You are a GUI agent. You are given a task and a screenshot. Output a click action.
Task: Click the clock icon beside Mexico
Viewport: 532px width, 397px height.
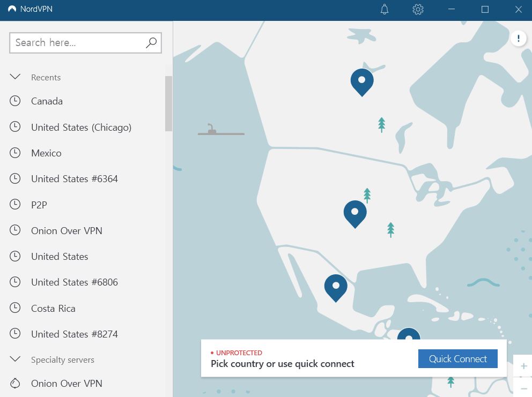click(x=15, y=153)
